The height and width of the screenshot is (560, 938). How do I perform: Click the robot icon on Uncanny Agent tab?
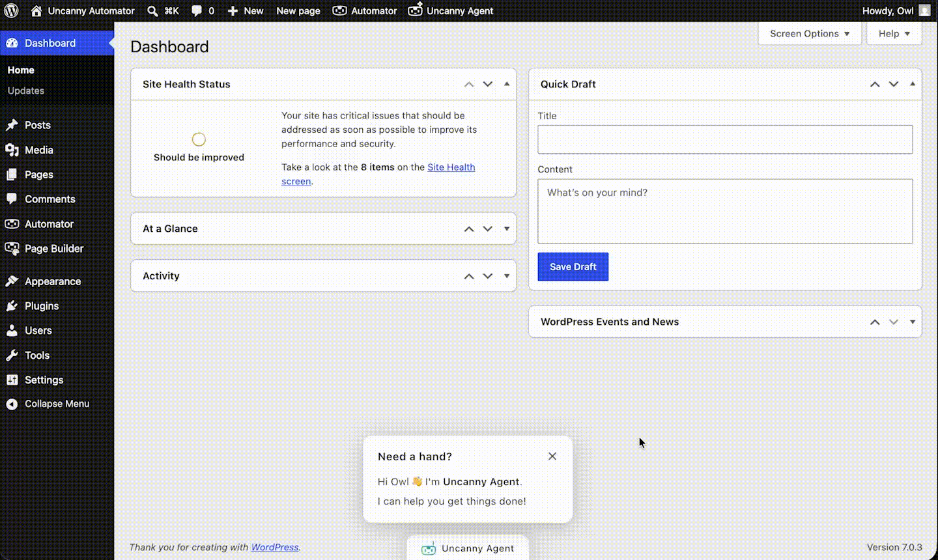coord(428,548)
